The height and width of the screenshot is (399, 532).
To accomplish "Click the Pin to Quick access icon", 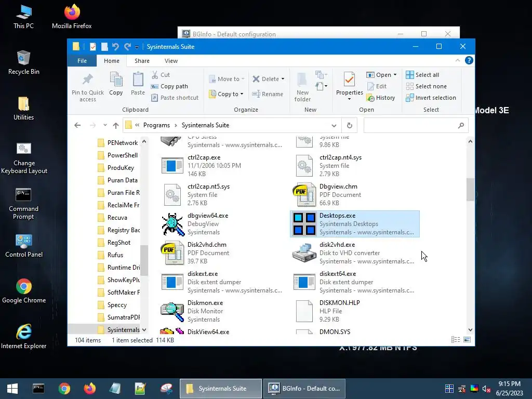I will coord(87,79).
